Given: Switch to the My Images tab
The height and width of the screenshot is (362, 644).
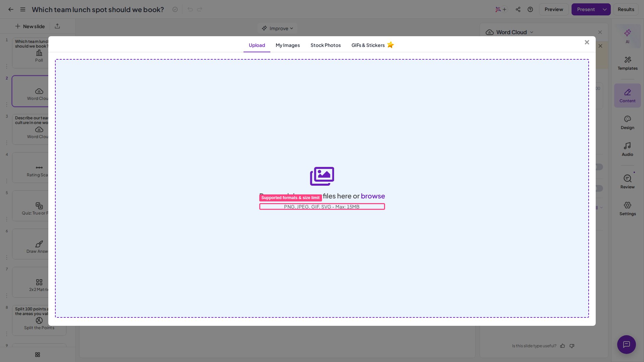Looking at the screenshot, I should pos(287,45).
